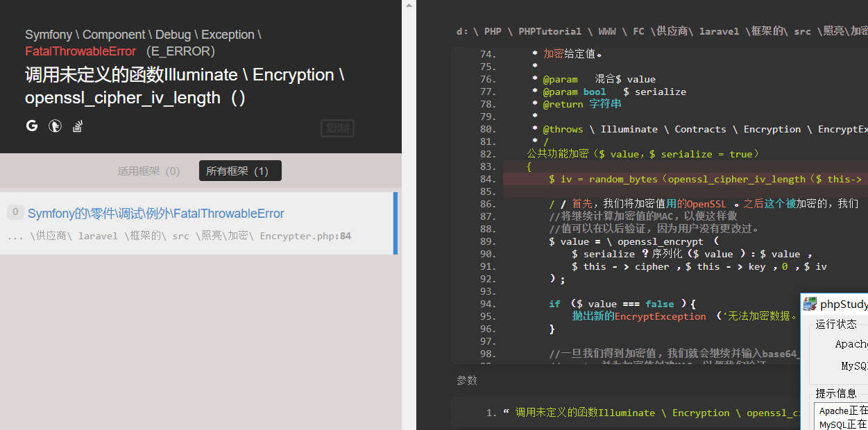Search the error on DuckDuckGo icon
Viewport: 868px width, 430px height.
tap(55, 126)
